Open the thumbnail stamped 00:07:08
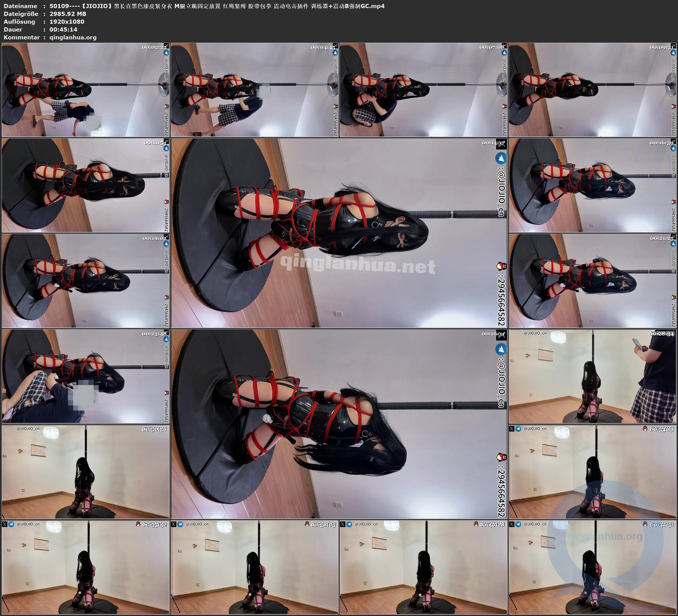 click(424, 90)
